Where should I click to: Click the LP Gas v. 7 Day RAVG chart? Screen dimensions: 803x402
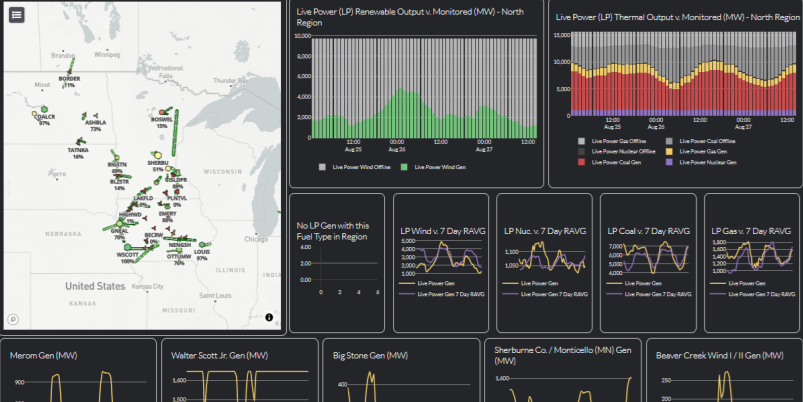pos(752,263)
